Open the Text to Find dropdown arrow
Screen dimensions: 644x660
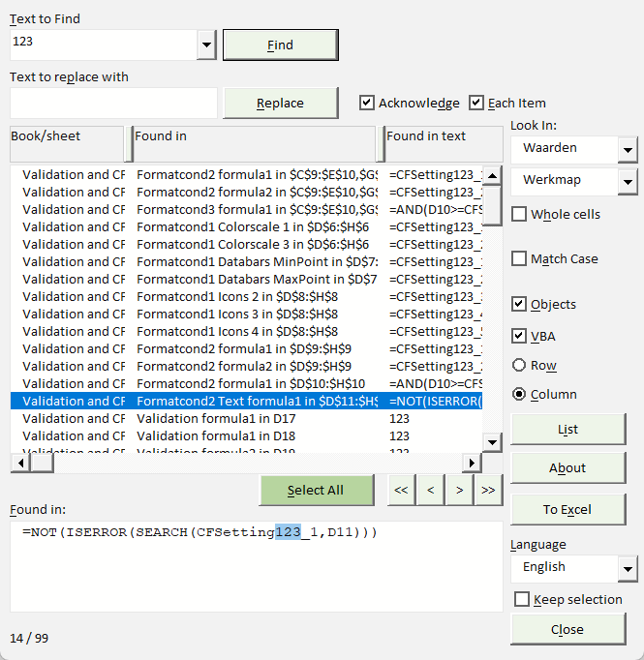(x=206, y=45)
